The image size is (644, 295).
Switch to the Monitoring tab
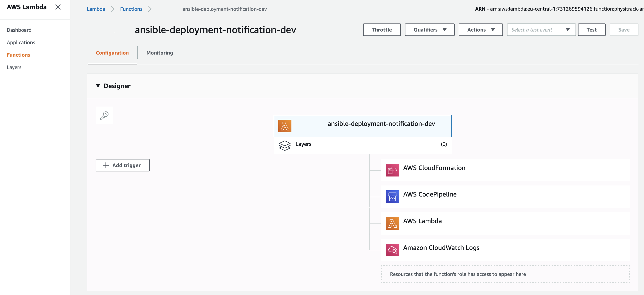(x=160, y=53)
